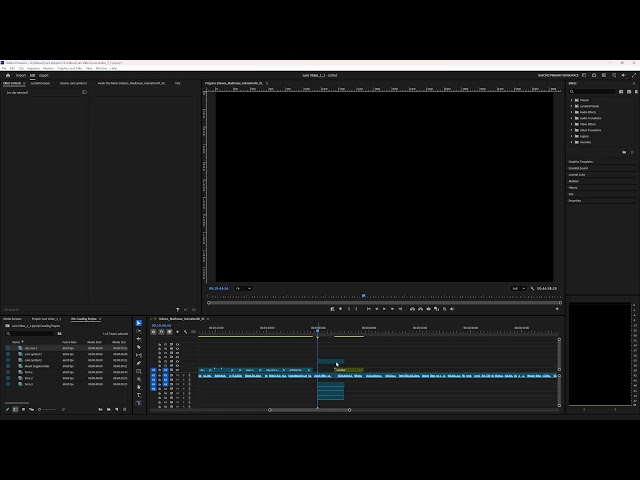The width and height of the screenshot is (640, 480).
Task: Select the Track Select Forward tool
Action: [139, 331]
